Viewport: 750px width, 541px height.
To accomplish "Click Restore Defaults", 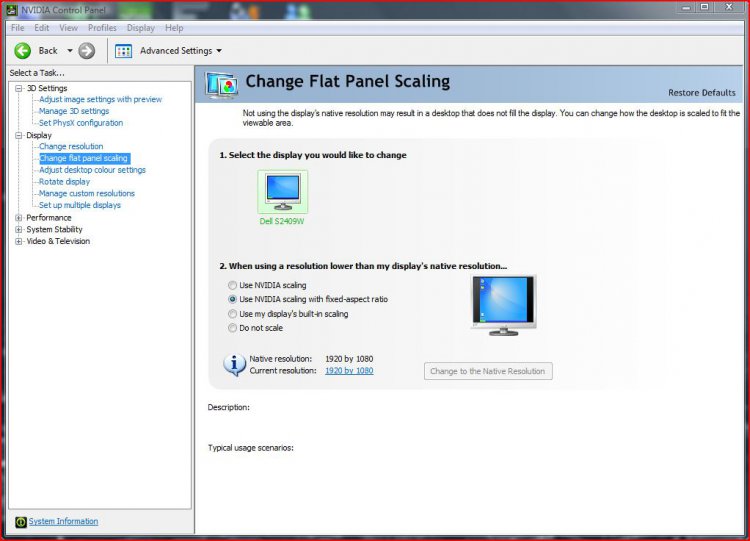I will 702,93.
